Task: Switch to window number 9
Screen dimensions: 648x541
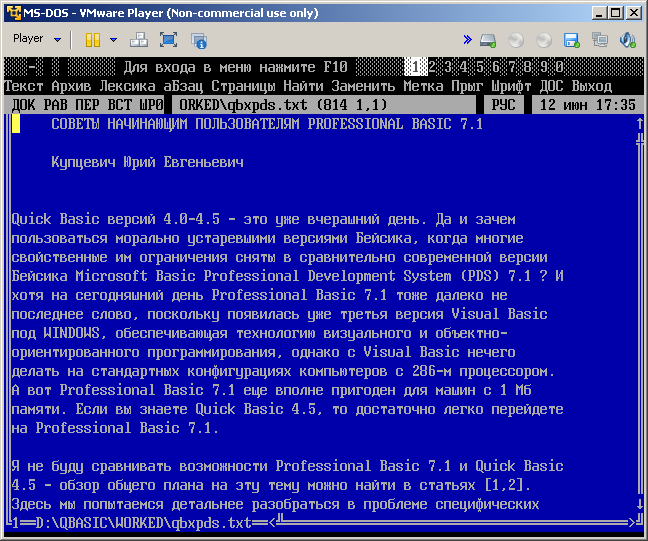Action: 544,67
